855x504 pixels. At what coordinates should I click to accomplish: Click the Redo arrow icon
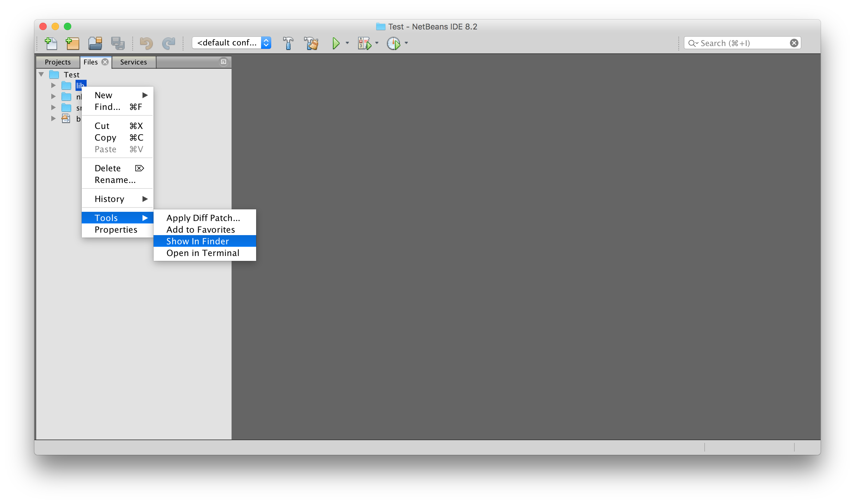tap(169, 43)
